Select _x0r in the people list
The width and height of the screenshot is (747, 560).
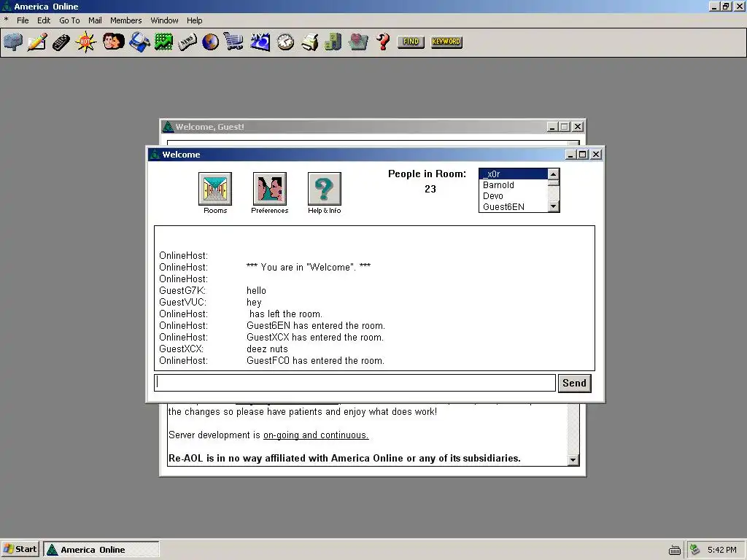(513, 174)
